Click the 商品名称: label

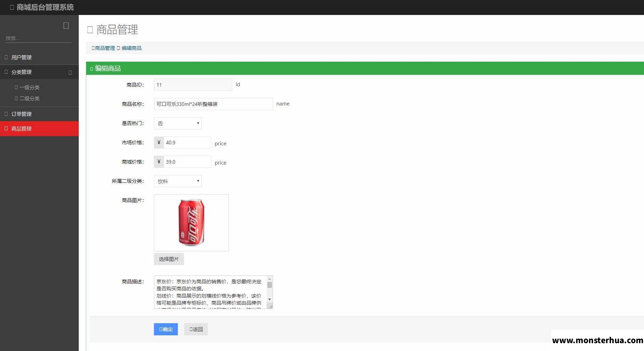click(133, 104)
